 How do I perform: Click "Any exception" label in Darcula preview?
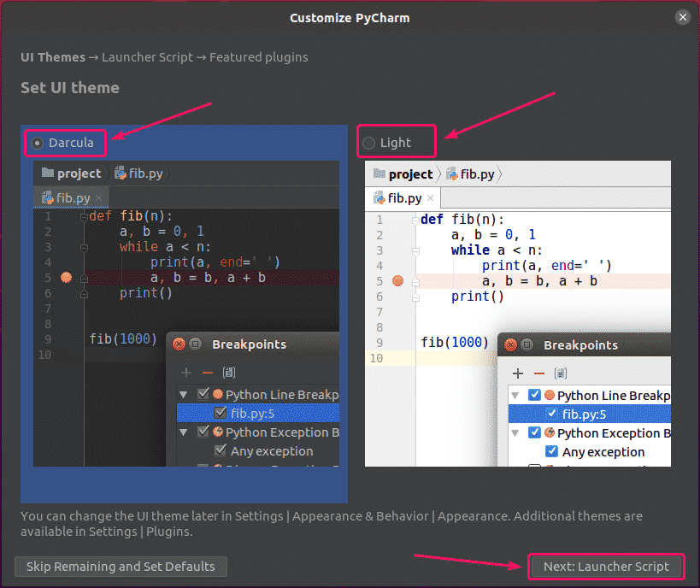(272, 451)
